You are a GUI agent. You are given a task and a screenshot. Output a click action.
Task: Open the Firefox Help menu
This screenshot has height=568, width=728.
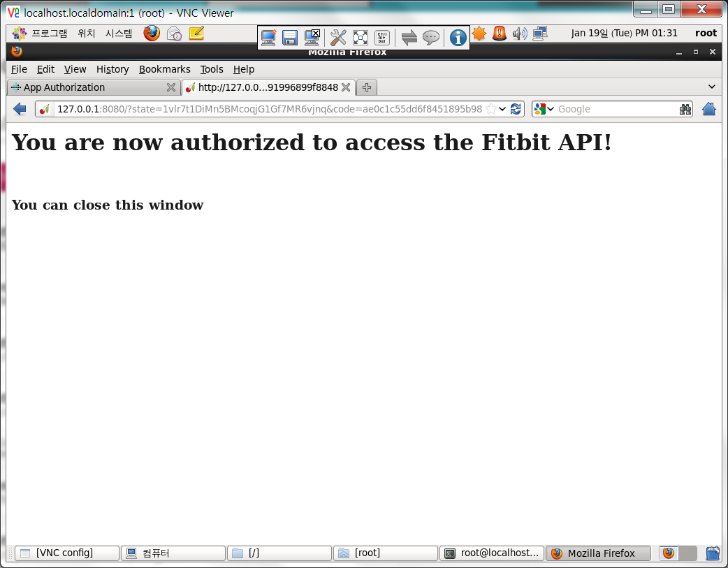coord(244,69)
